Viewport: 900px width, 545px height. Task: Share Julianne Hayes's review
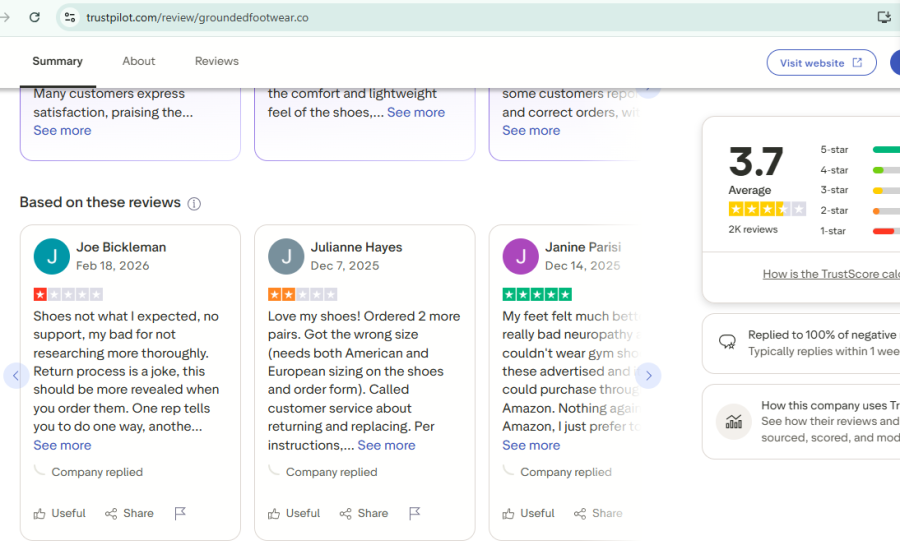point(363,513)
